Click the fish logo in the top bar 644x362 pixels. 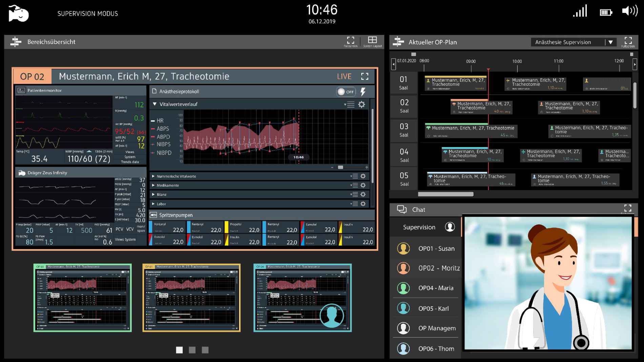(18, 14)
